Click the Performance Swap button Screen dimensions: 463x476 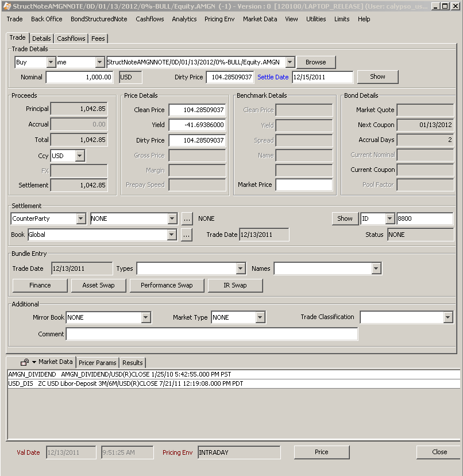click(167, 285)
